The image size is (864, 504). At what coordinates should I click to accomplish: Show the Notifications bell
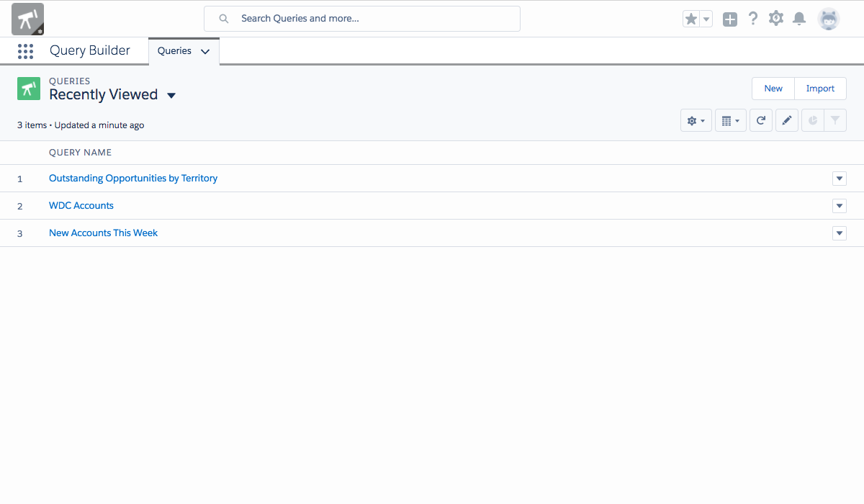799,19
